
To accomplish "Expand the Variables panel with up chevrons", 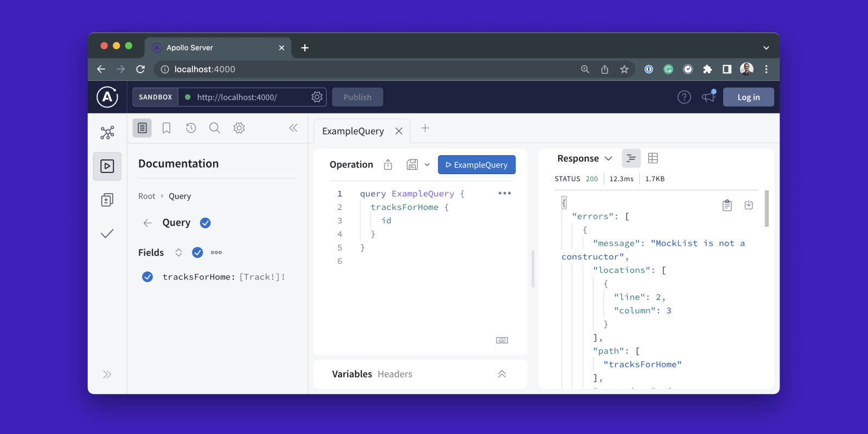I will (x=502, y=374).
